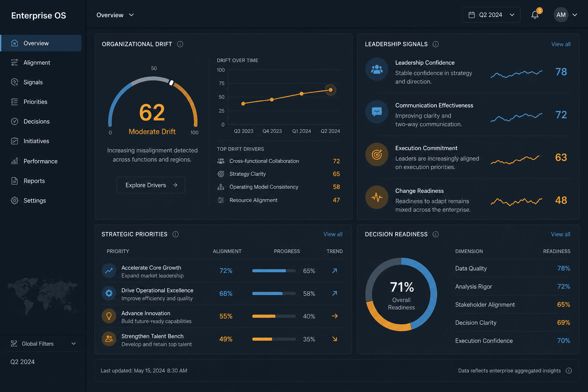The width and height of the screenshot is (588, 392).
Task: Click Accelerate Core Growth chart icon
Action: (x=109, y=271)
